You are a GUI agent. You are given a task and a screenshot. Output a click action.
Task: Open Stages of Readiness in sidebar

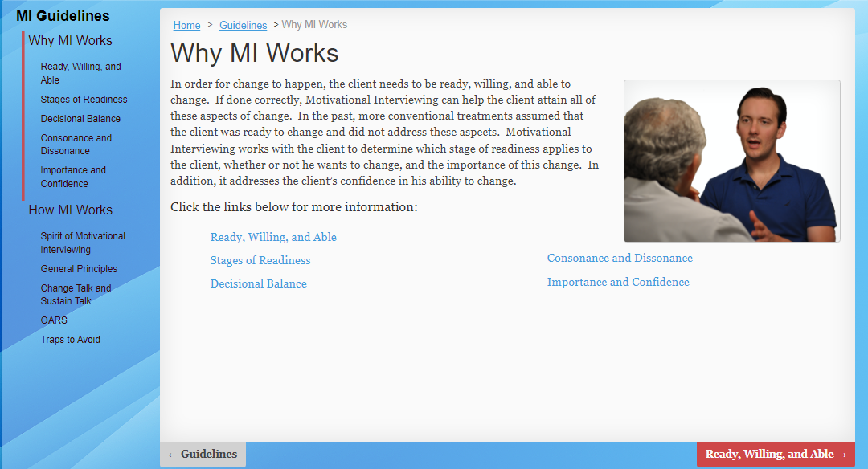(84, 100)
